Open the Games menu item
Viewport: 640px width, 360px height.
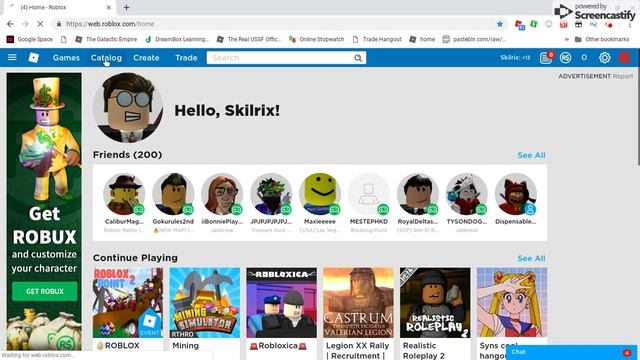66,58
